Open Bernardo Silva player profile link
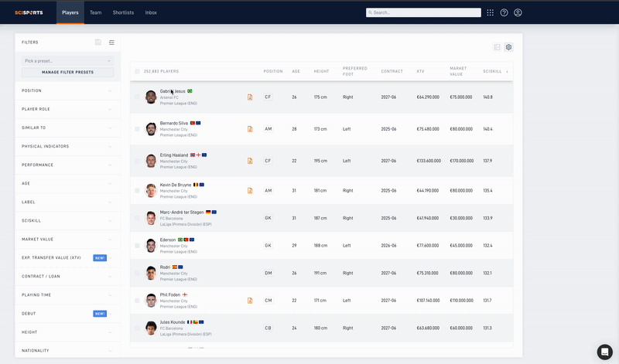This screenshot has height=364, width=619. point(173,123)
